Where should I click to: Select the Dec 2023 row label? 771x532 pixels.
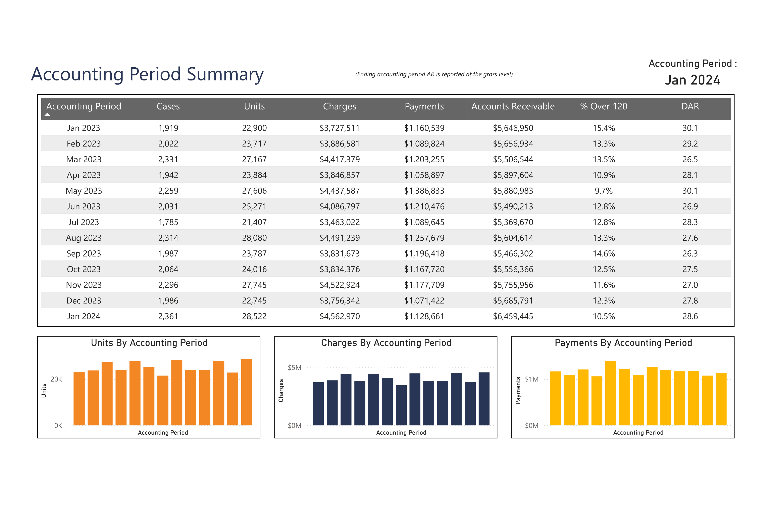(x=84, y=300)
